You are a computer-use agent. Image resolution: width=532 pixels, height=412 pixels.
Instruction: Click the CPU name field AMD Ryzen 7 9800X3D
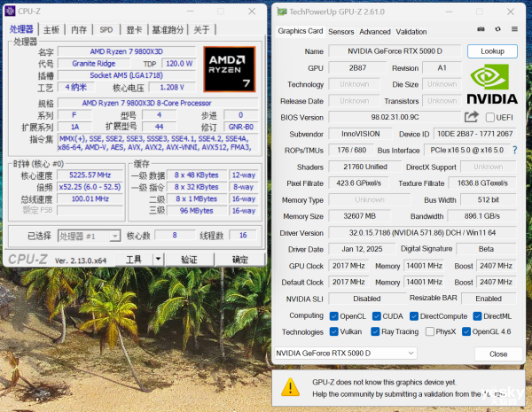tap(127, 51)
